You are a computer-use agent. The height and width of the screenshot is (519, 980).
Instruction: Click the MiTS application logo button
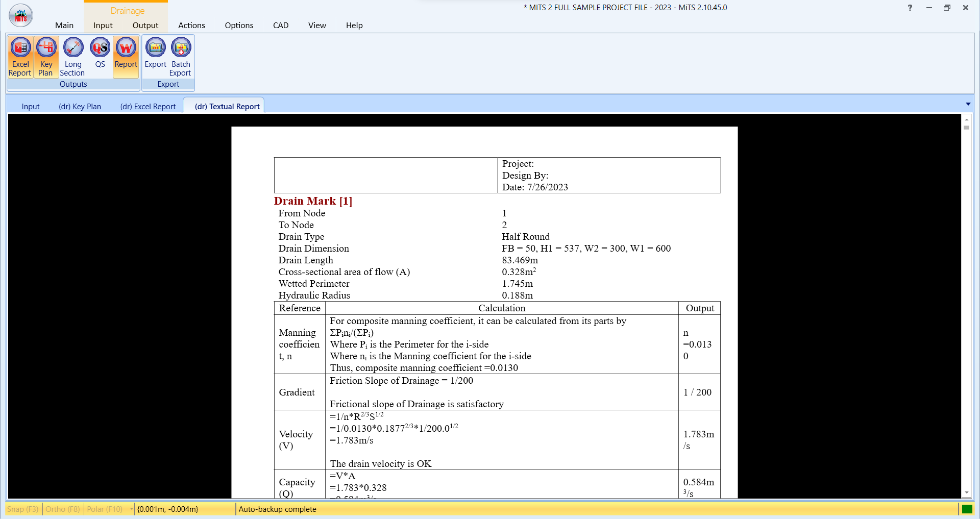point(21,16)
